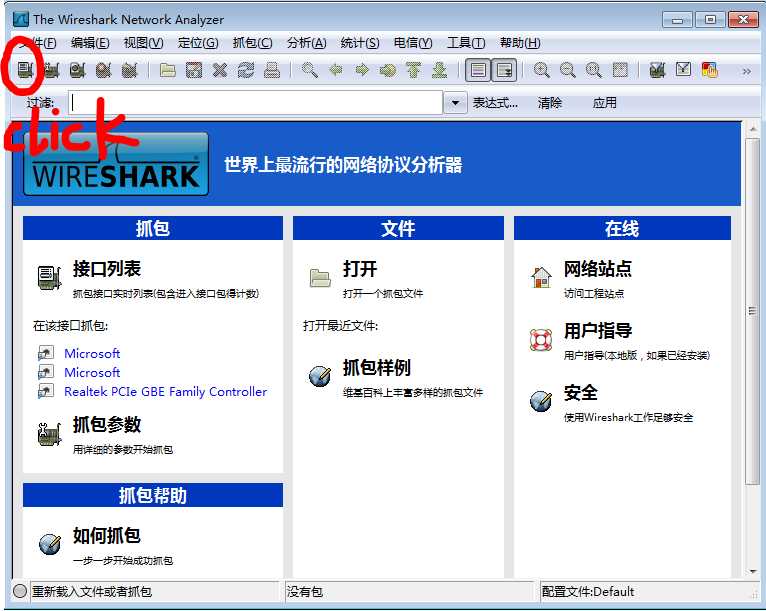Screen dimensions: 766x611
Task: Open the 电信(Y) menu
Action: [x=413, y=43]
